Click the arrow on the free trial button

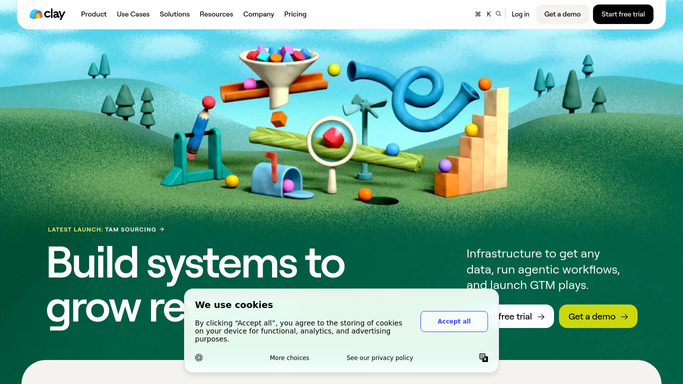541,317
